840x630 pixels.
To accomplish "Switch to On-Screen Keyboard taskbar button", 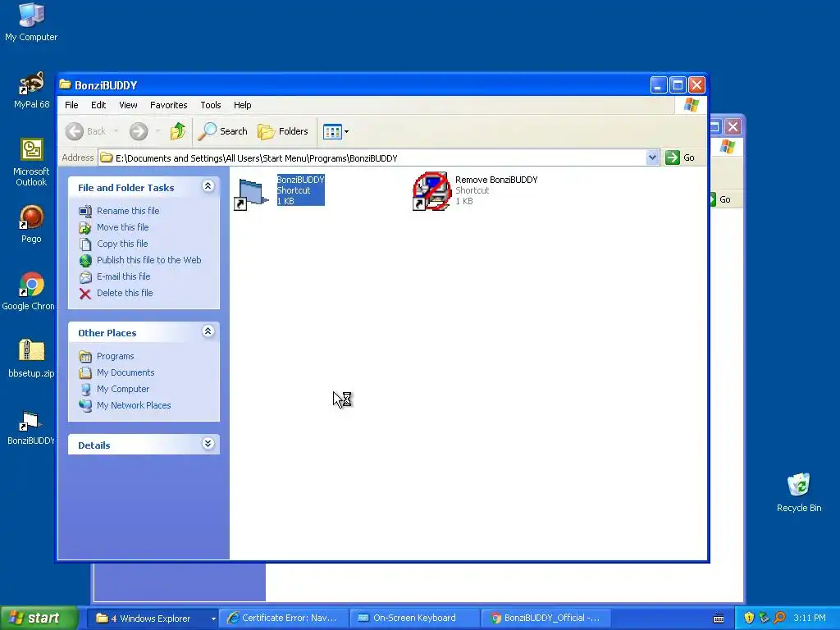I will coord(414,619).
